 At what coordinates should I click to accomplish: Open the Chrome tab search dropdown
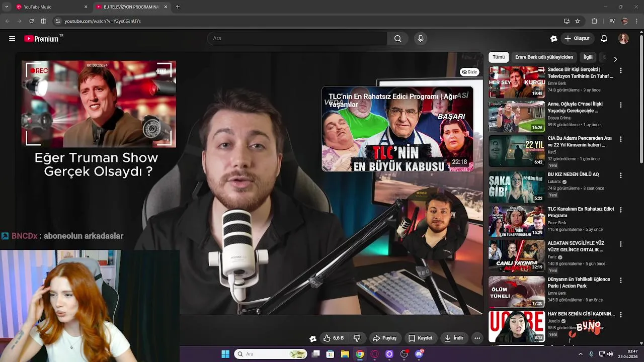[7, 7]
